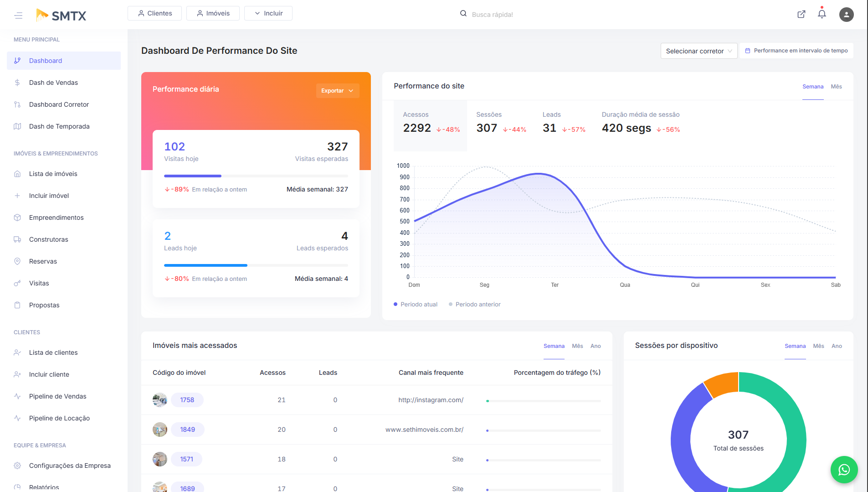868x492 pixels.
Task: Click the quick search magnifier icon
Action: [463, 14]
